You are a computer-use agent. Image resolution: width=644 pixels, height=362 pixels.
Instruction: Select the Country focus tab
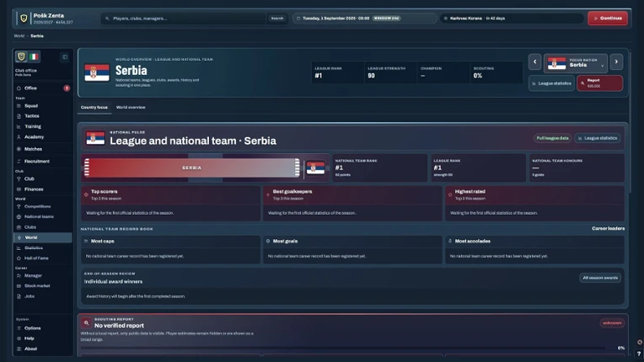click(94, 108)
